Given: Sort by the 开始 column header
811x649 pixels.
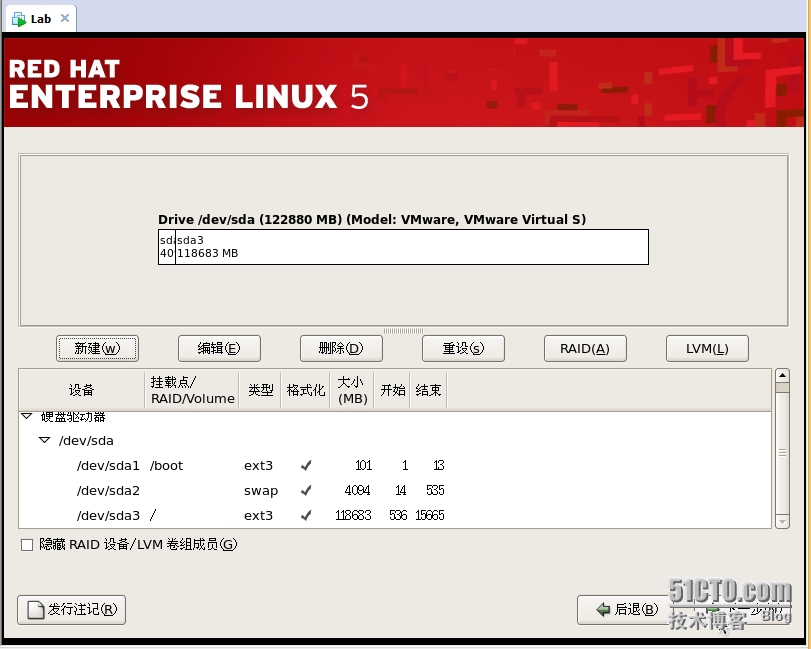Looking at the screenshot, I should [x=393, y=390].
